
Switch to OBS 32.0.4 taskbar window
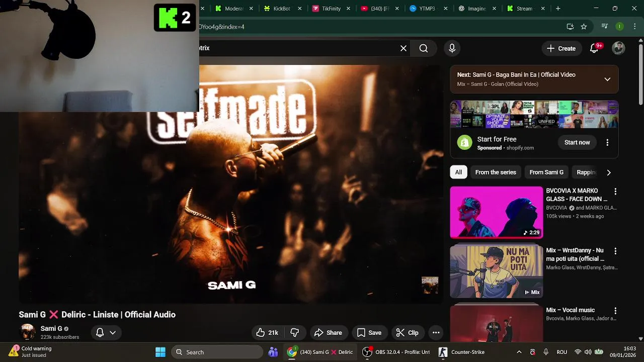pos(397,352)
